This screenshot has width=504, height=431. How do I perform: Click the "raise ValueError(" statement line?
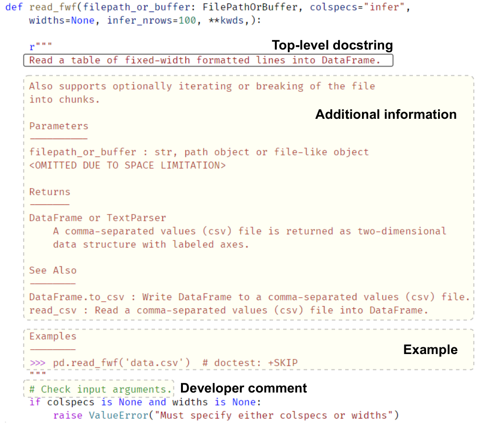226,415
